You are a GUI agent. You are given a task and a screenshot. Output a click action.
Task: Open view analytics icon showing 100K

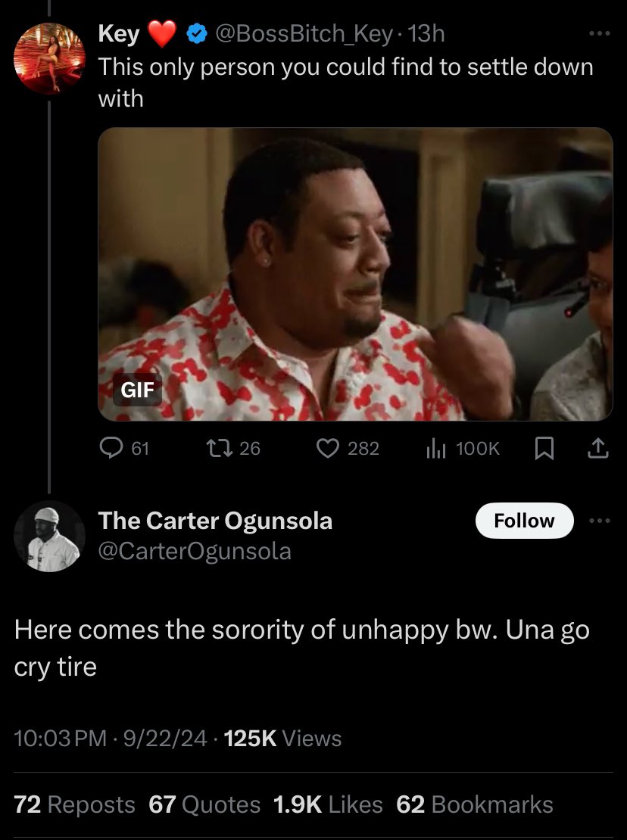(x=435, y=449)
